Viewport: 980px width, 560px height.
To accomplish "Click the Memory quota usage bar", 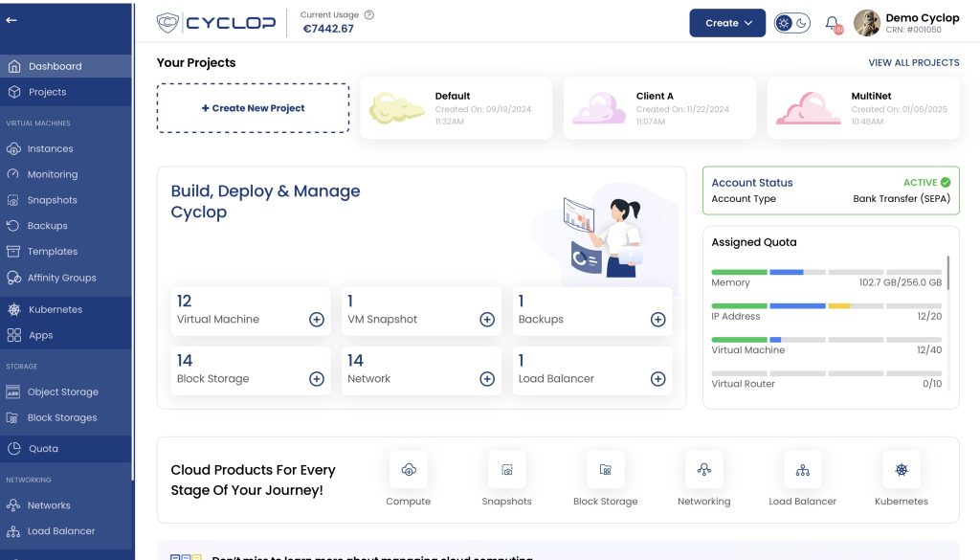I will tap(826, 272).
